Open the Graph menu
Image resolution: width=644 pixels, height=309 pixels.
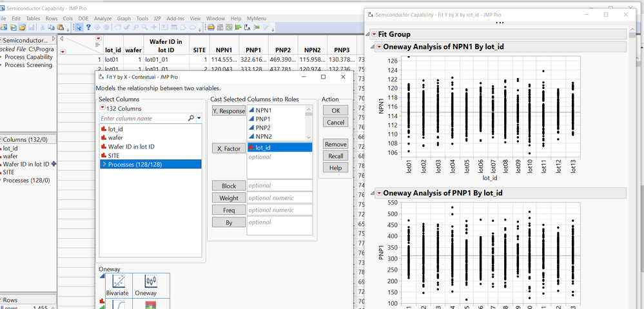coord(124,19)
